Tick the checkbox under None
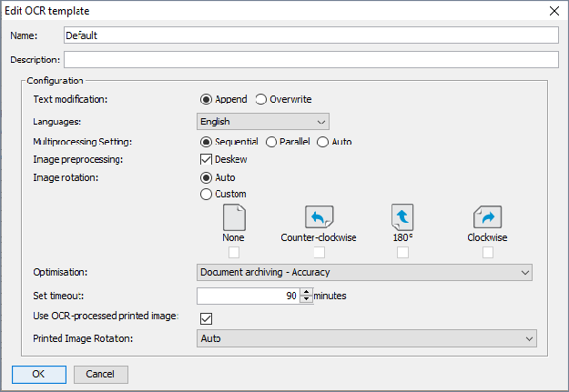 234,252
